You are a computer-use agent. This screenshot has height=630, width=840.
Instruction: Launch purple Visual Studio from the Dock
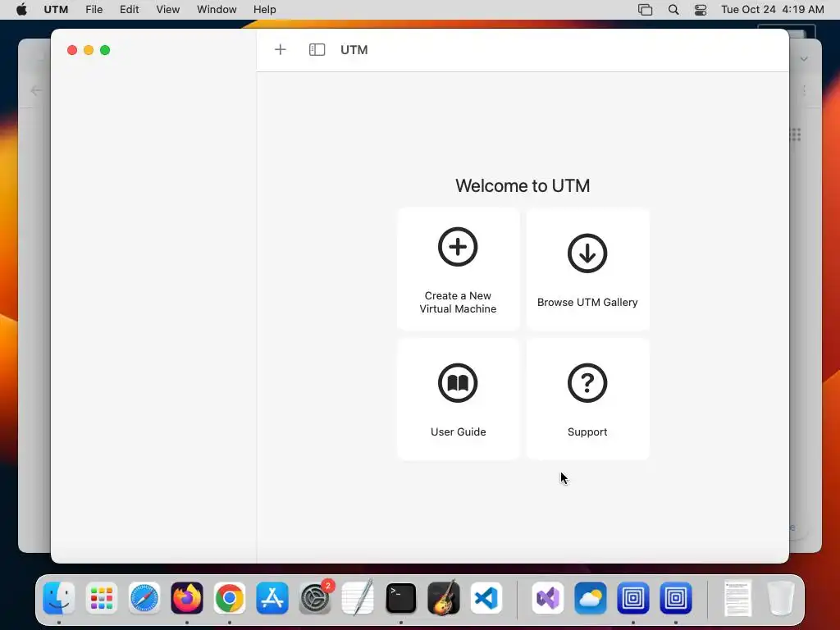[x=547, y=598]
